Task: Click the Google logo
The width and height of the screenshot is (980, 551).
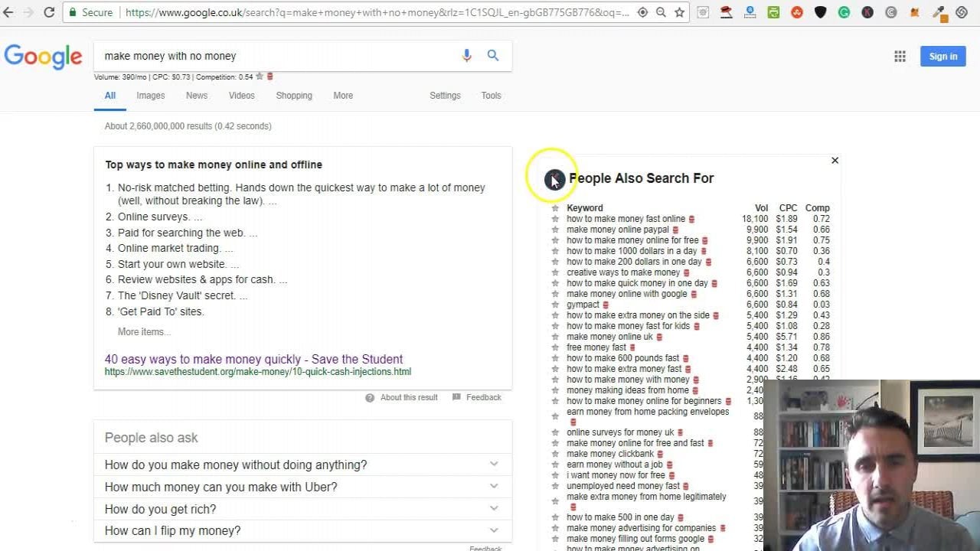Action: tap(43, 57)
